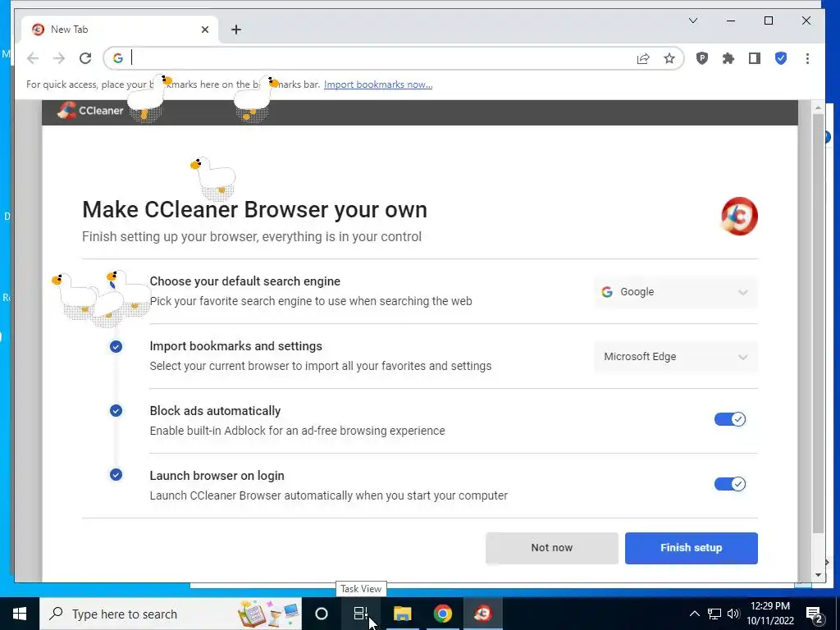
Task: Open a new tab with plus button
Action: (236, 30)
